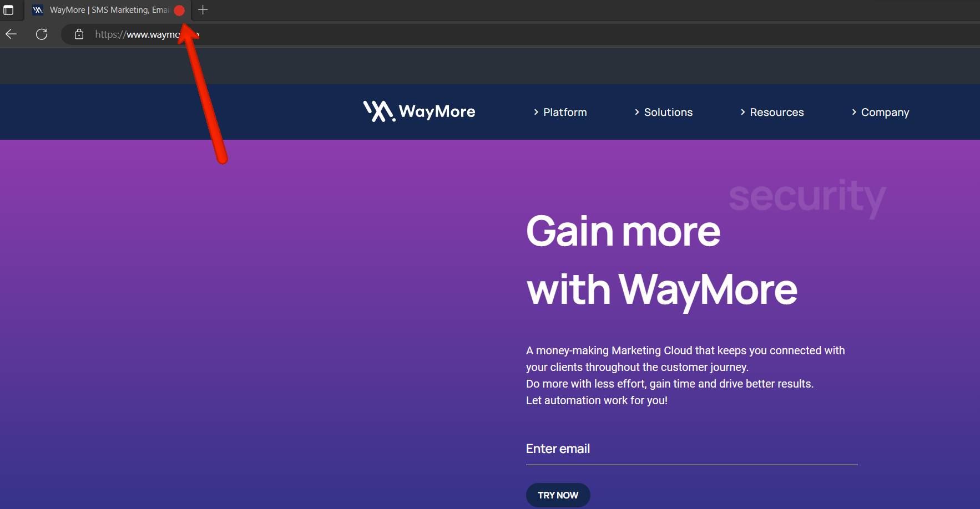
Task: Open the Company navigation menu
Action: click(885, 113)
